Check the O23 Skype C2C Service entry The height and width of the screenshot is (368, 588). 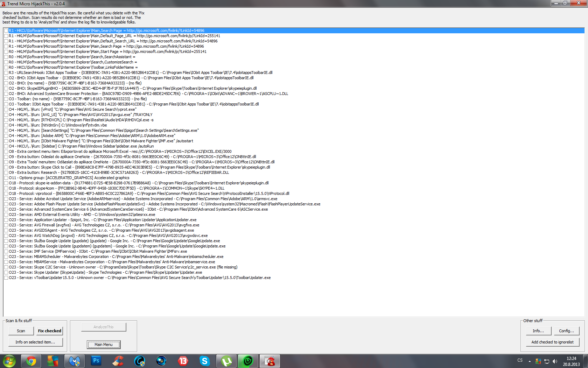(x=6, y=267)
